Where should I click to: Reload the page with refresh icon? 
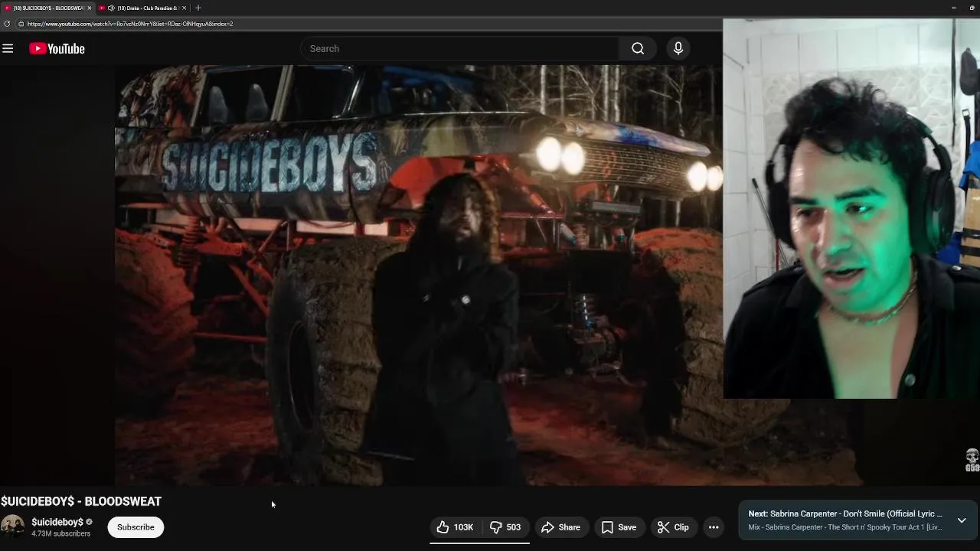tap(7, 24)
